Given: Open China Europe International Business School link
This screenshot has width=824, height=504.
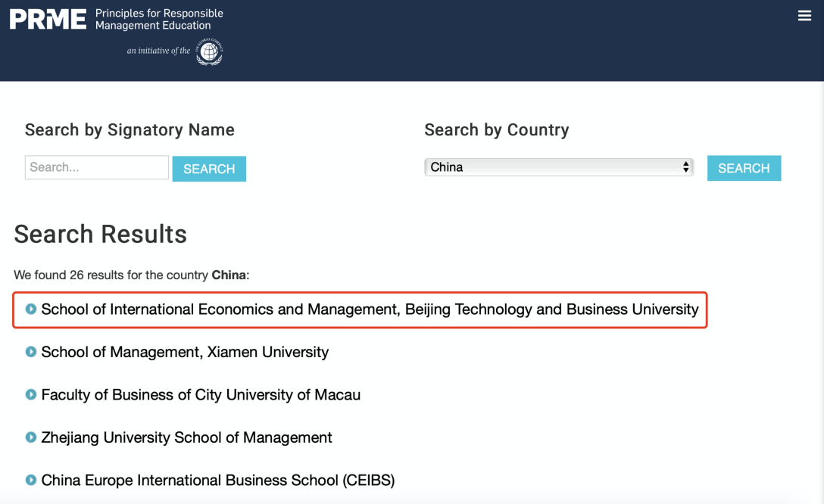Looking at the screenshot, I should pyautogui.click(x=217, y=481).
